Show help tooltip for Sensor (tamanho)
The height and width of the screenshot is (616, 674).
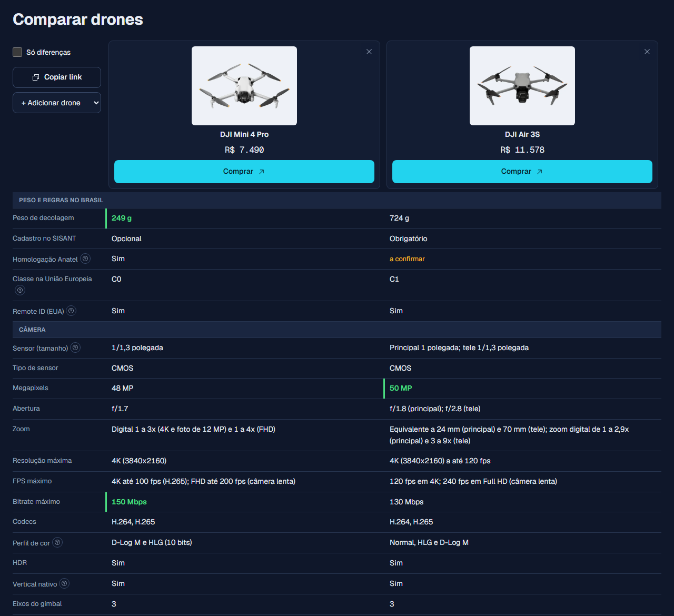pos(75,347)
